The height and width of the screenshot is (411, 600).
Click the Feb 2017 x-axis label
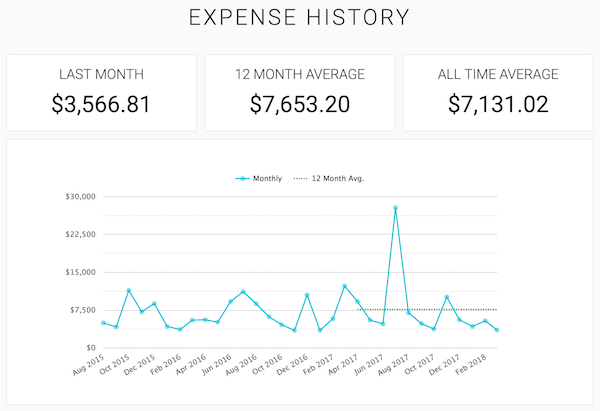318,365
